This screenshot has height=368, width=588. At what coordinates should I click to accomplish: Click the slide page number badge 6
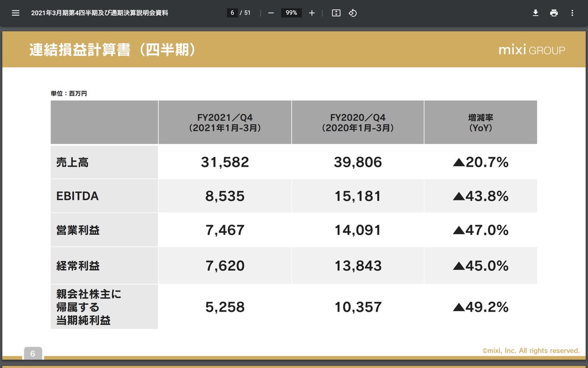pyautogui.click(x=33, y=353)
